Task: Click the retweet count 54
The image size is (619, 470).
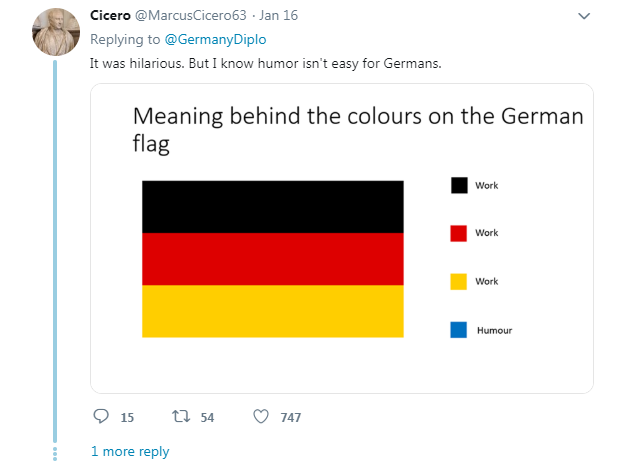Action: pyautogui.click(x=207, y=418)
